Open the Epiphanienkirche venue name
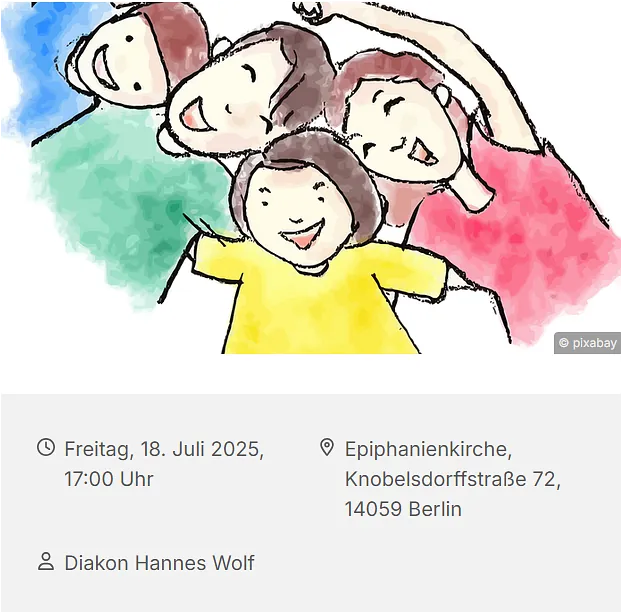 (x=428, y=450)
